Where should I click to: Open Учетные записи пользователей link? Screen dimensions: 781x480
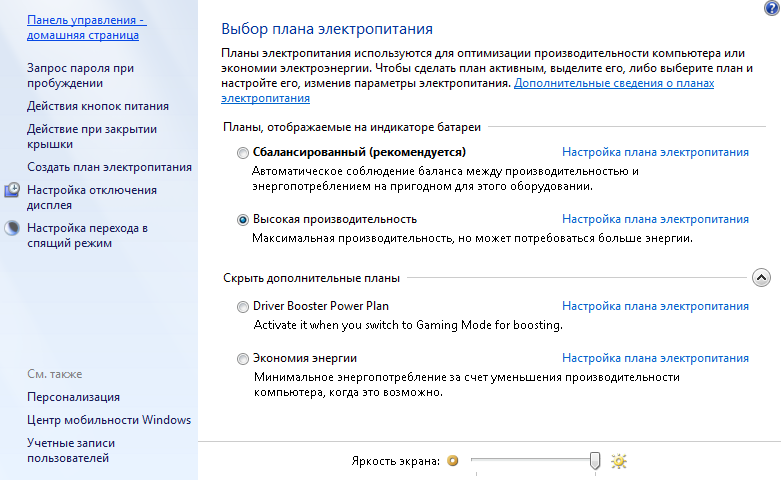[x=71, y=450]
